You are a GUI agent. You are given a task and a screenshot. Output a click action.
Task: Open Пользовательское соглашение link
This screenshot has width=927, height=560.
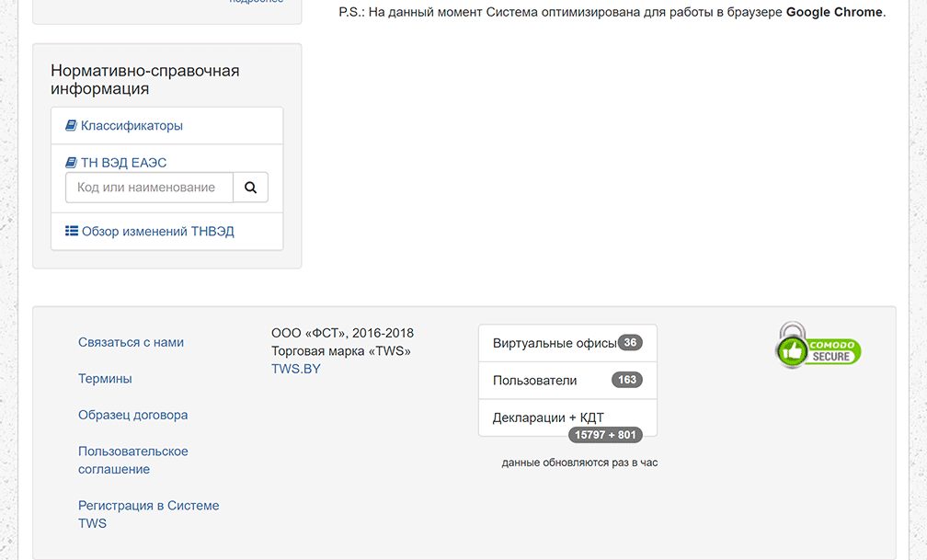(x=133, y=460)
